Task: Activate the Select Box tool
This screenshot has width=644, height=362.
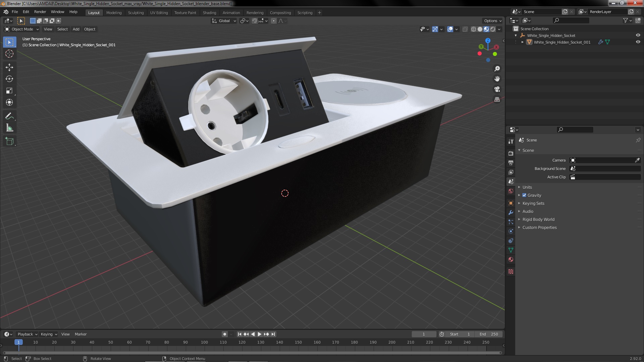Action: coord(9,42)
